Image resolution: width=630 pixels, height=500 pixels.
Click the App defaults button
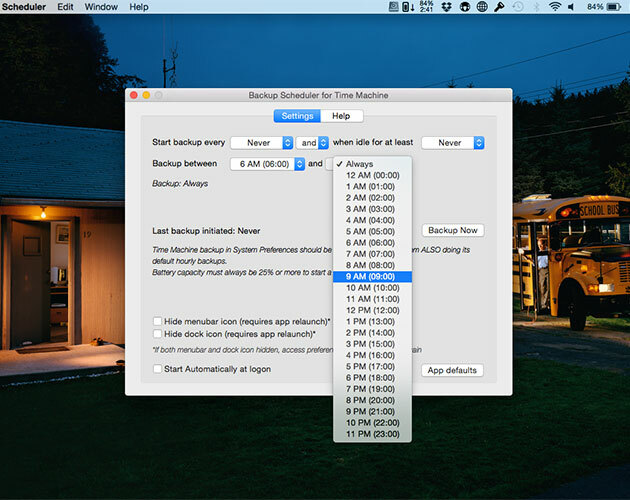tap(452, 370)
